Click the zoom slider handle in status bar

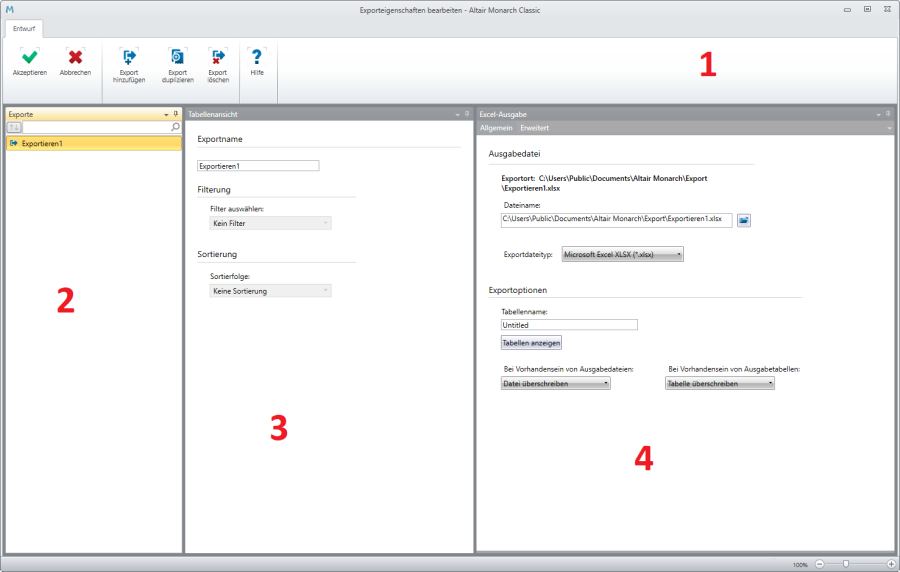[x=847, y=564]
